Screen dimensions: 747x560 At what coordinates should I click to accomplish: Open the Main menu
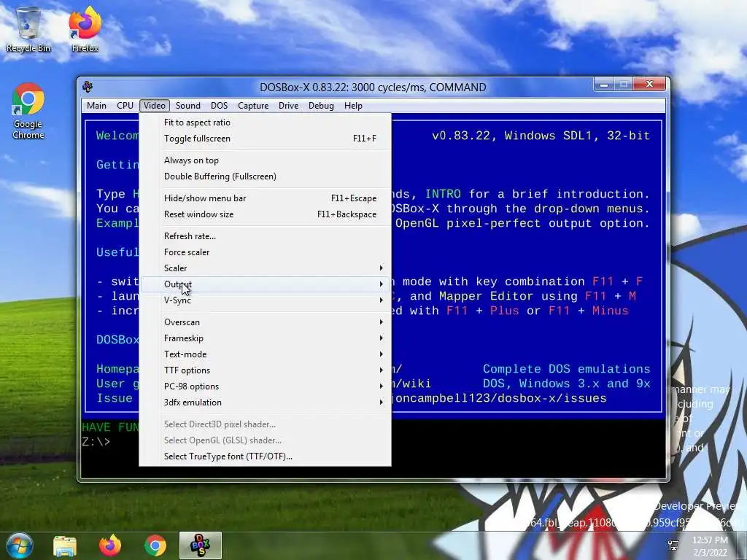click(x=97, y=106)
